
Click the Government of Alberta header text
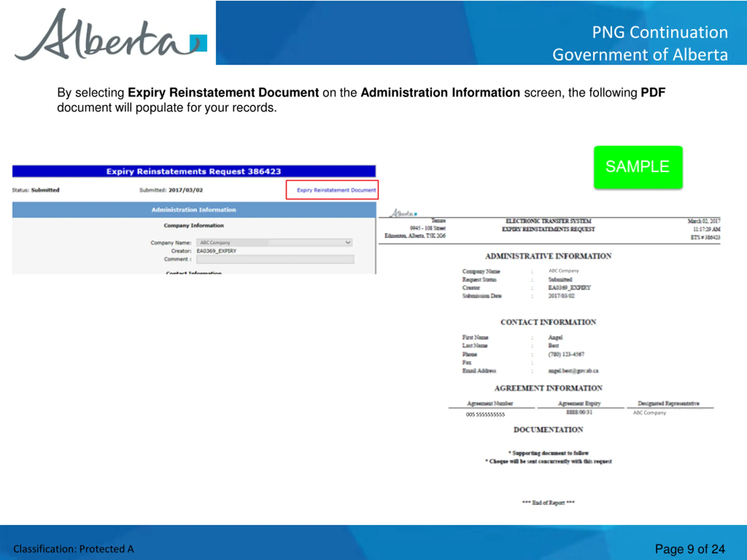(x=640, y=55)
